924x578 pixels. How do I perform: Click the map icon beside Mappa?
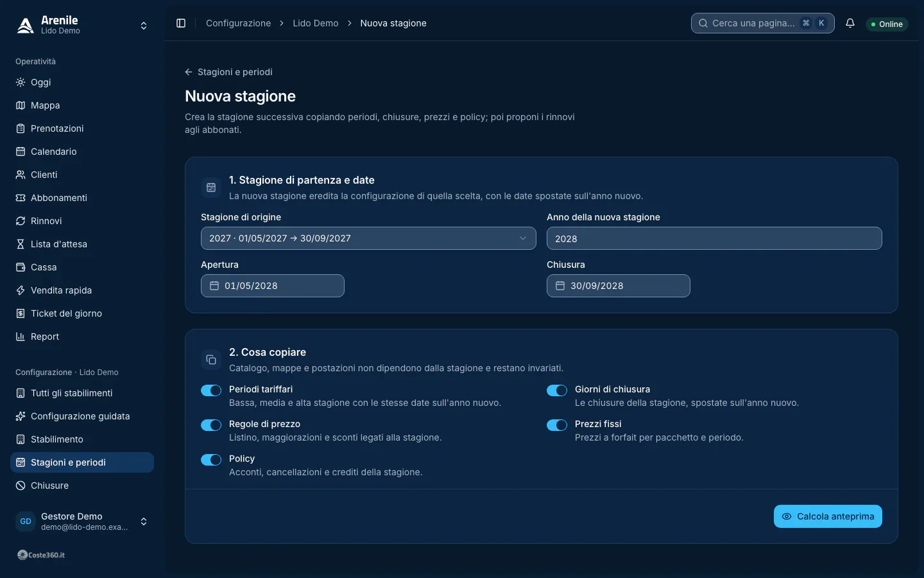tap(21, 105)
